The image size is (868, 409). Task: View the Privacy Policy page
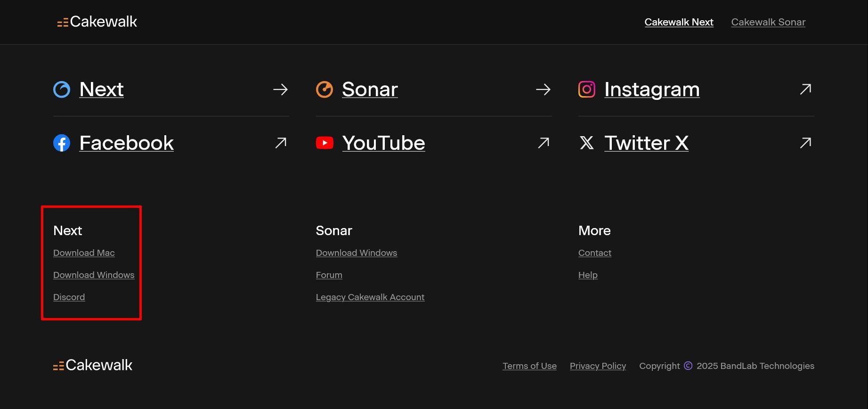598,366
